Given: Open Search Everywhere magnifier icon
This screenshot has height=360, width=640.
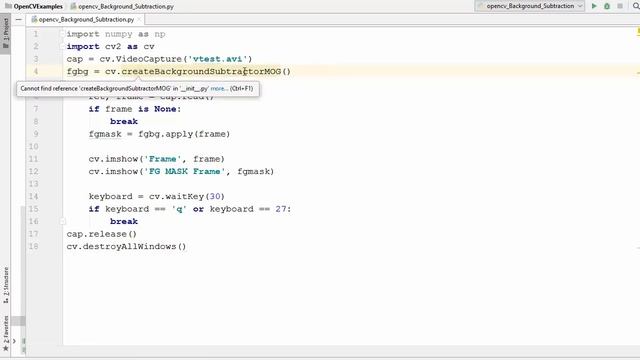Looking at the screenshot, I should pyautogui.click(x=636, y=6).
